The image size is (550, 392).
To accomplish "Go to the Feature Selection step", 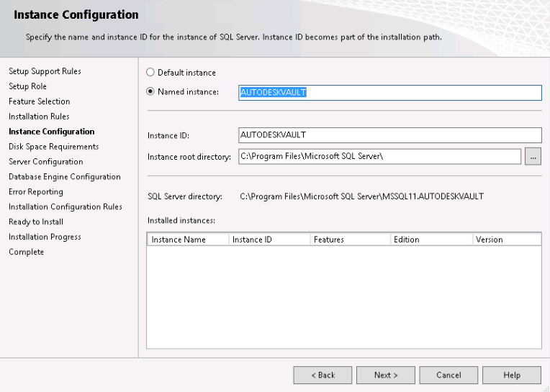I will click(39, 101).
